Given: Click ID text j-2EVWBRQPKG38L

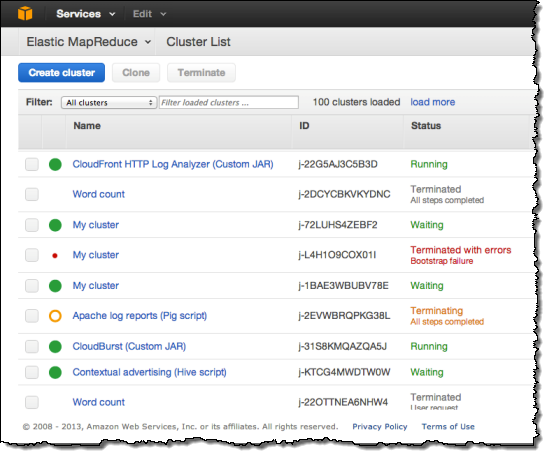Looking at the screenshot, I should (x=344, y=316).
